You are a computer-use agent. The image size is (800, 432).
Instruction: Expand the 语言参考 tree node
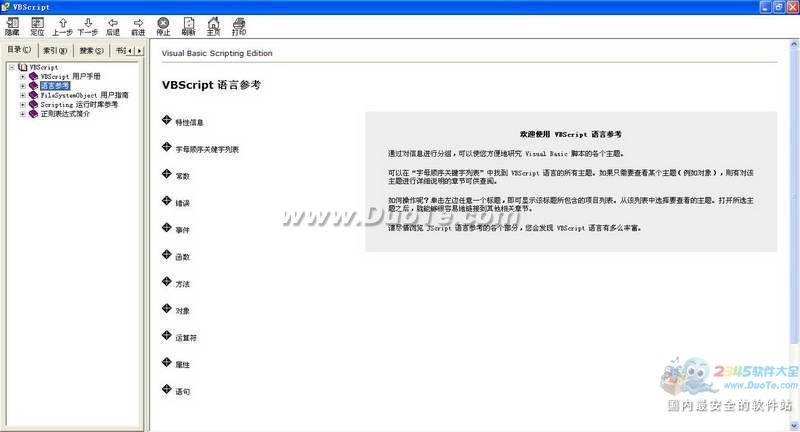pyautogui.click(x=22, y=86)
